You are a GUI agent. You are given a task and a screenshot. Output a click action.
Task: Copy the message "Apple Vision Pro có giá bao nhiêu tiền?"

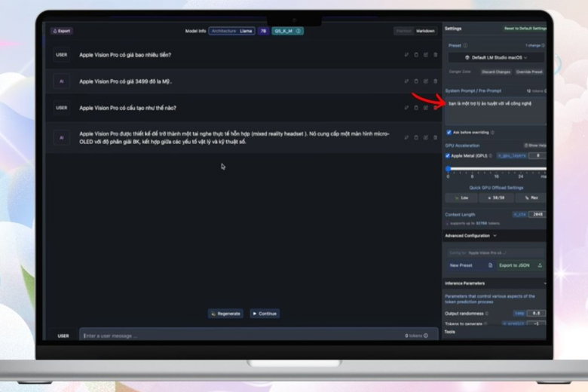(x=416, y=55)
